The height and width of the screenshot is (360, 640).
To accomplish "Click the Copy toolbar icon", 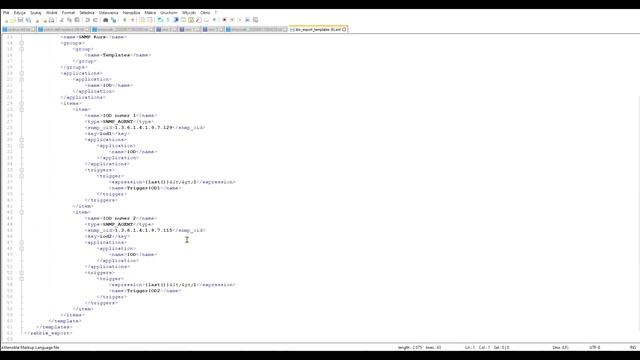I will (x=69, y=20).
